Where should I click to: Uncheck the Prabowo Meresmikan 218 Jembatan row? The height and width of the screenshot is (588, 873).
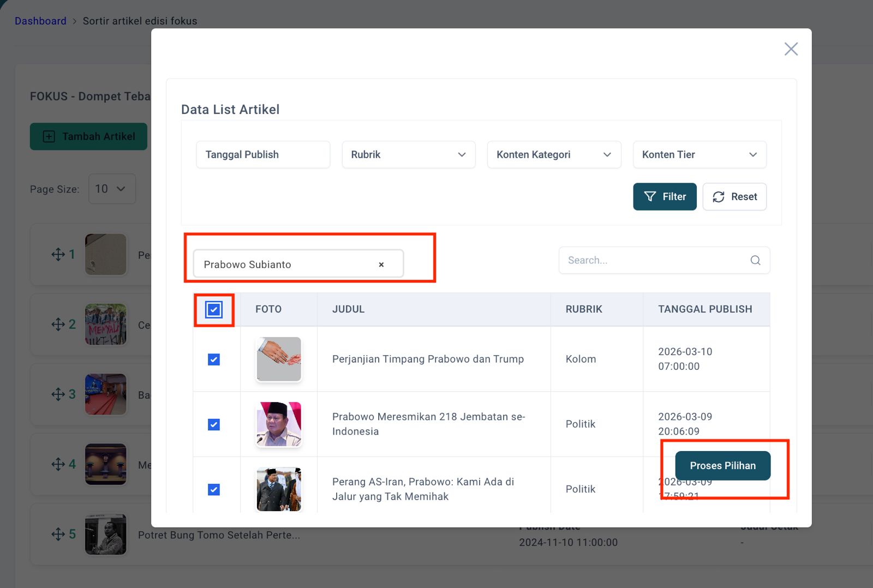pyautogui.click(x=214, y=424)
